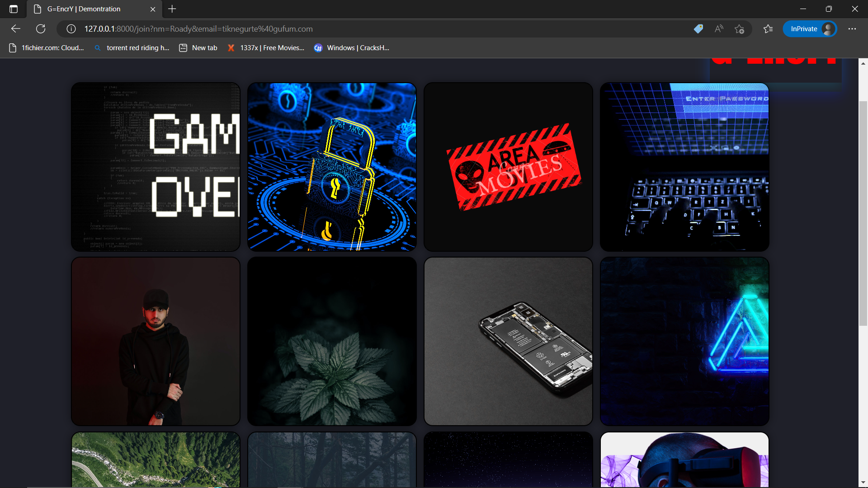Open a new tab with plus button

(x=172, y=9)
